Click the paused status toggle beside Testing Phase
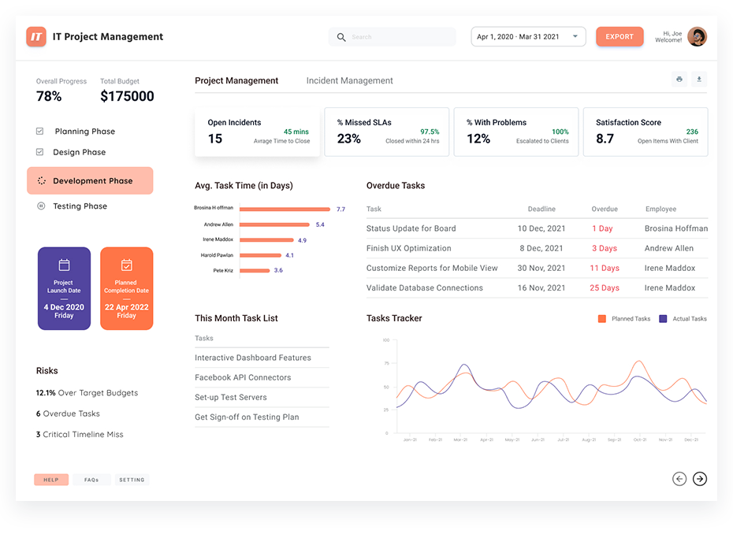Viewport: 733px width, 560px height. click(x=41, y=206)
